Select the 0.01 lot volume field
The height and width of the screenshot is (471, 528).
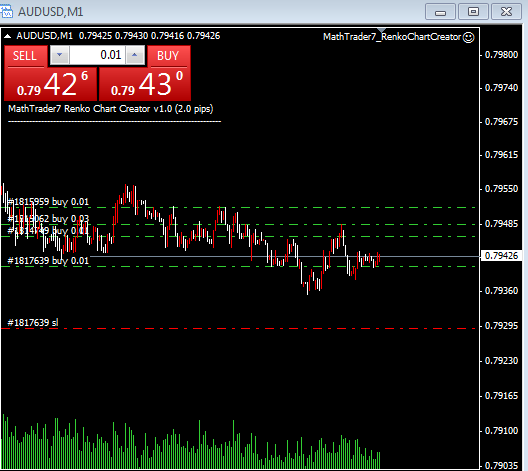coord(97,55)
